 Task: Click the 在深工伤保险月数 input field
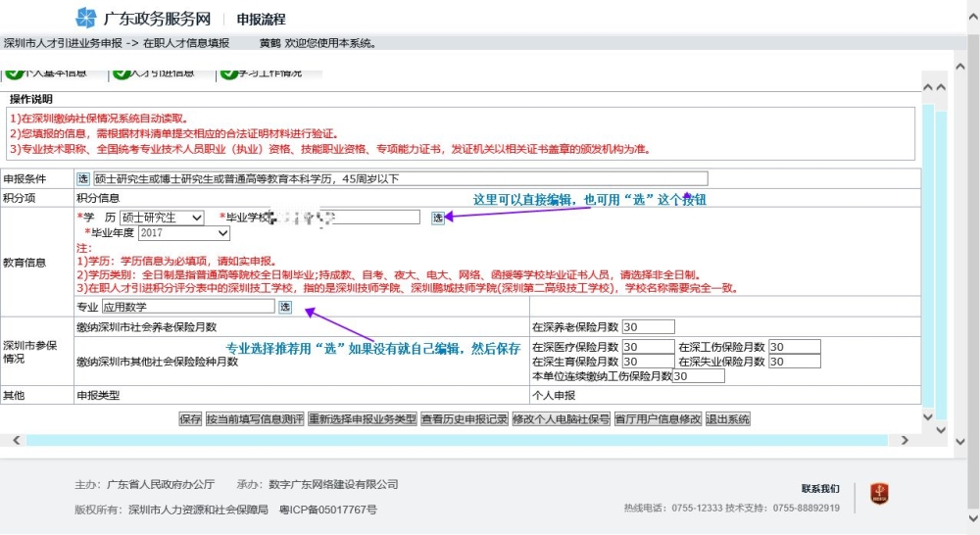(x=795, y=347)
